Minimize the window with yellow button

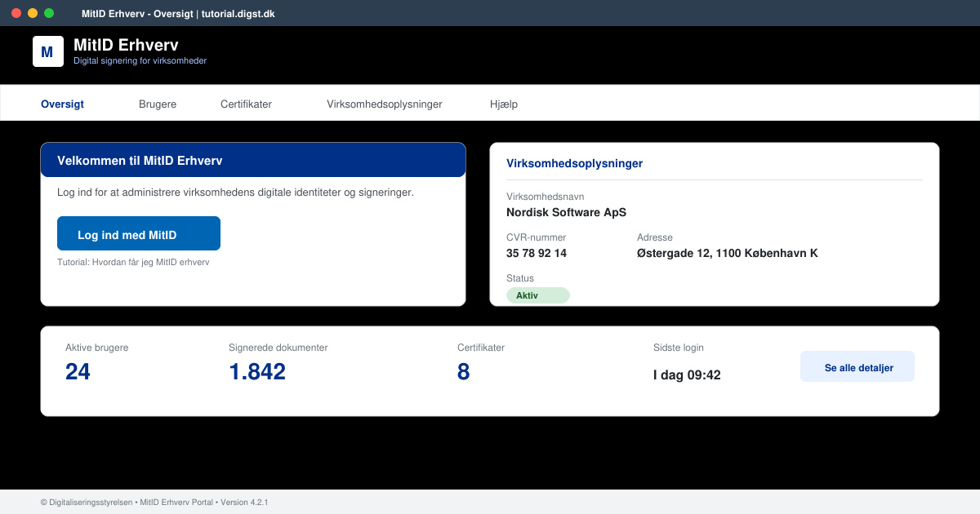(33, 13)
